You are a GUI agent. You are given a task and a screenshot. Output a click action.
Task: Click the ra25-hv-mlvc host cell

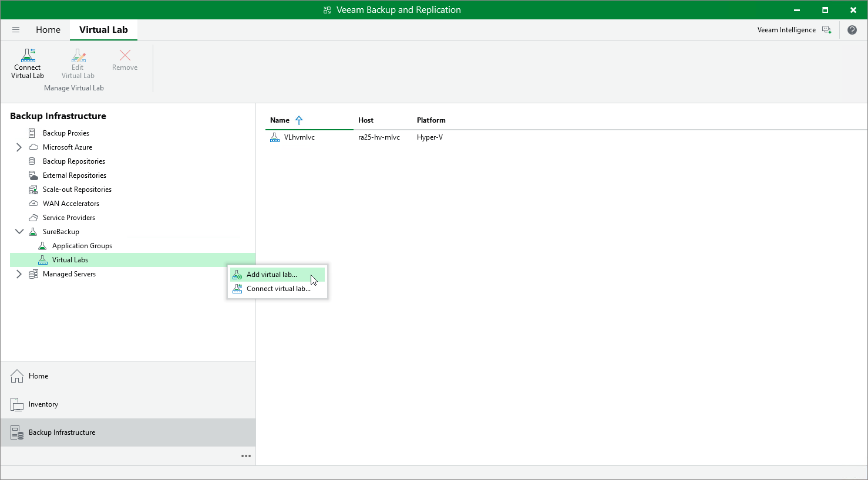coord(379,137)
